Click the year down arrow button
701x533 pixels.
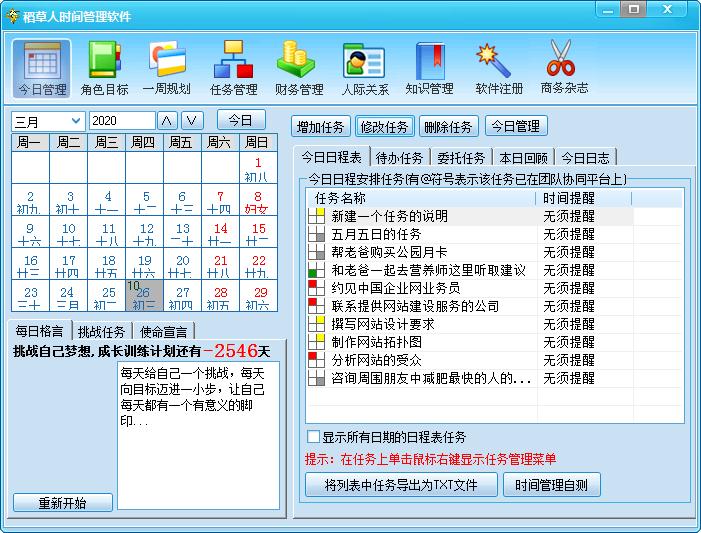coord(191,121)
